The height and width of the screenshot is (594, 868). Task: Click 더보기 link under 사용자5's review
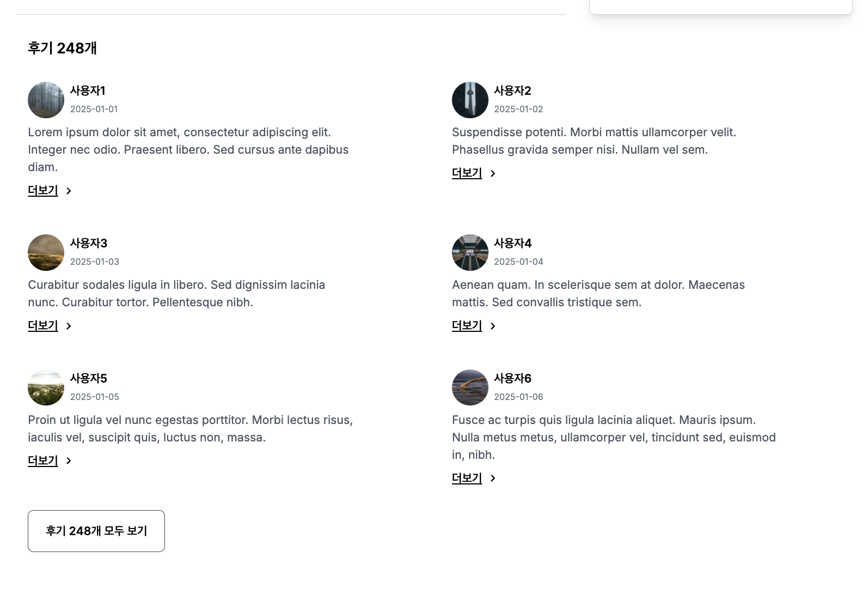tap(43, 461)
